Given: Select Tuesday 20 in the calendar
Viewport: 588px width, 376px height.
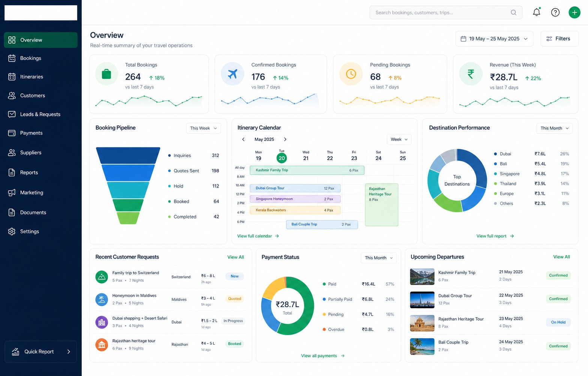Looking at the screenshot, I should coord(282,158).
